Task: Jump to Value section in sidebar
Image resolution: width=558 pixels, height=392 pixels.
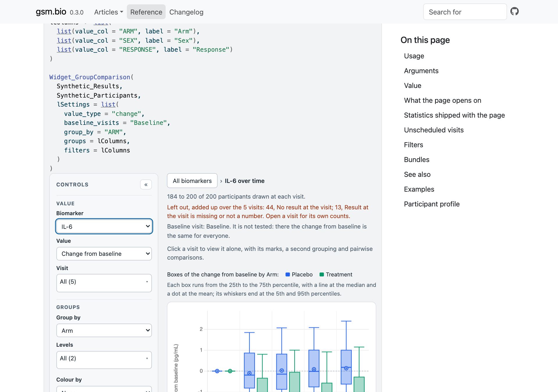Action: 412,86
